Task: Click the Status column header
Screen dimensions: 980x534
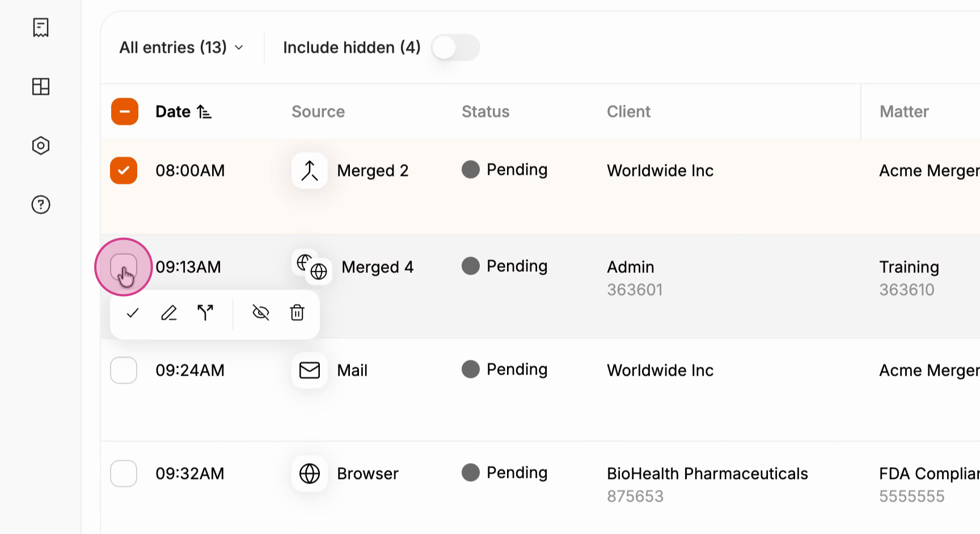Action: [485, 112]
